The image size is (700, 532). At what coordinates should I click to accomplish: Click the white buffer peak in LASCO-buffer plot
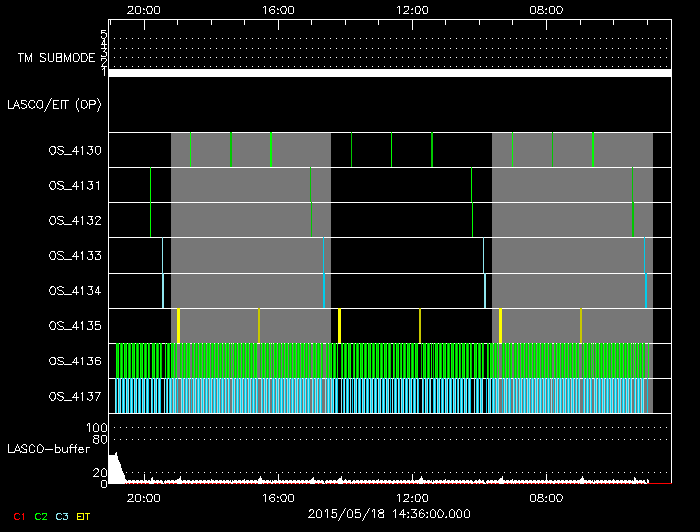click(115, 468)
